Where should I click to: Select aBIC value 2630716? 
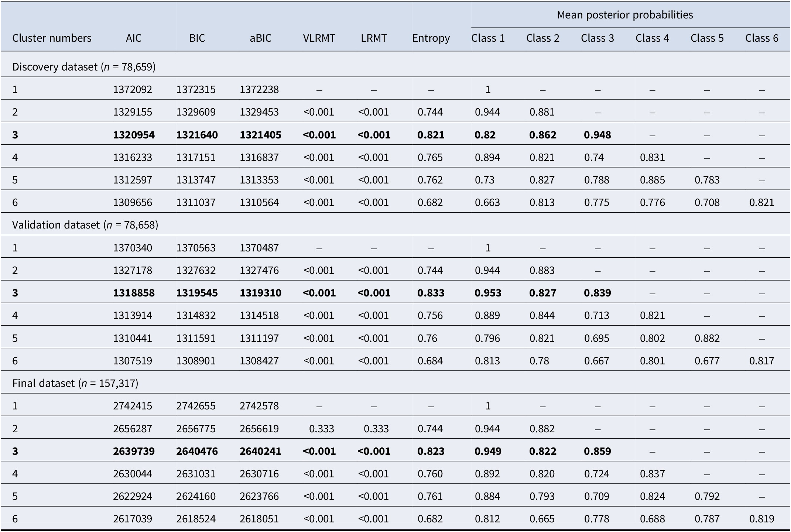[259, 474]
